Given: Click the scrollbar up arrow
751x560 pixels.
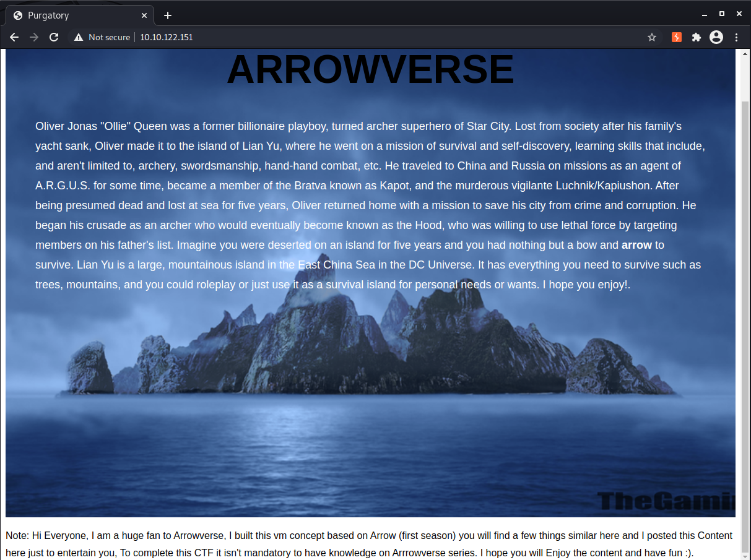Looking at the screenshot, I should pos(745,54).
